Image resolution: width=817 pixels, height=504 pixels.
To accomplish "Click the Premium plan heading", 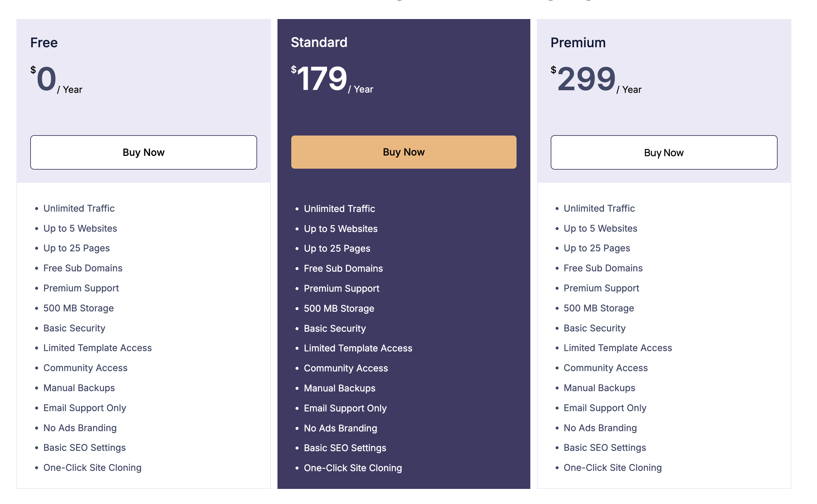I will point(578,43).
